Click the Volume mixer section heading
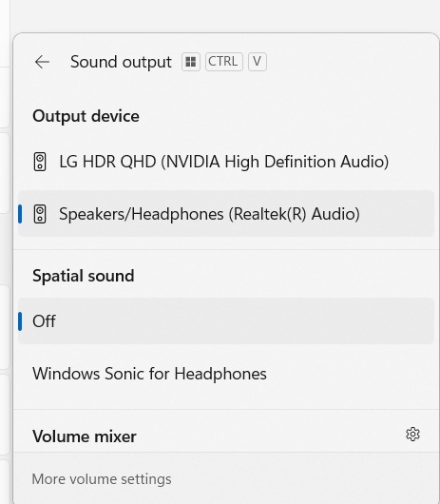Viewport: 440px width, 504px height. pyautogui.click(x=85, y=436)
